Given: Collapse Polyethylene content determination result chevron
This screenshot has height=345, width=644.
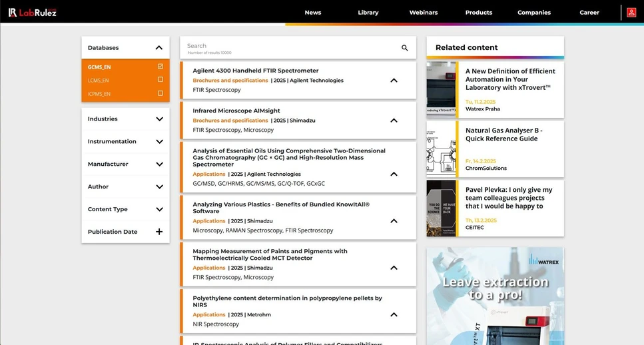Looking at the screenshot, I should click(x=394, y=314).
